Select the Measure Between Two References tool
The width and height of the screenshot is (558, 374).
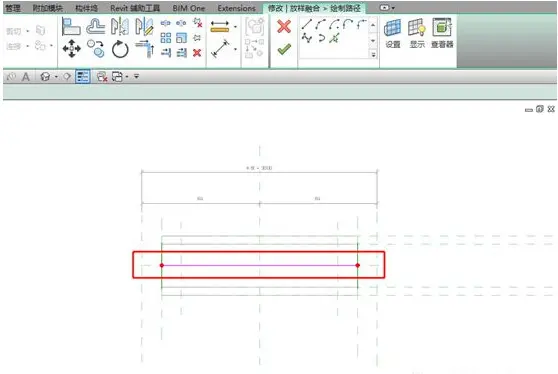(x=220, y=27)
